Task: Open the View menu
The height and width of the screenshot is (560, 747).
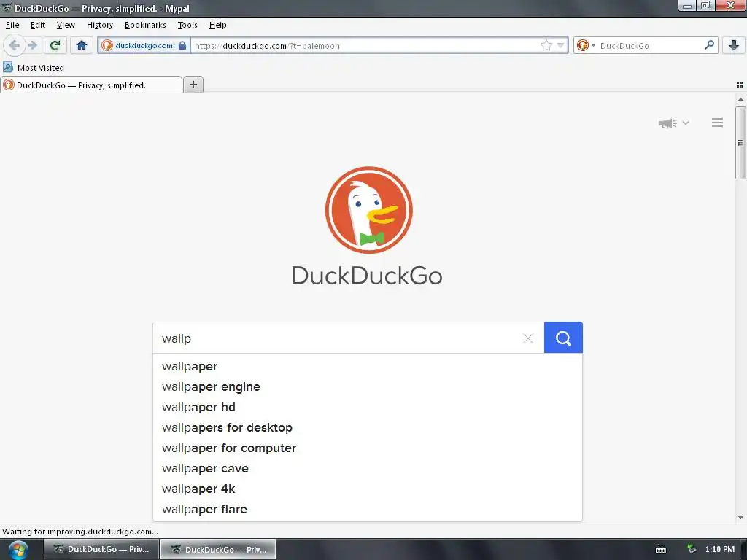Action: [66, 25]
